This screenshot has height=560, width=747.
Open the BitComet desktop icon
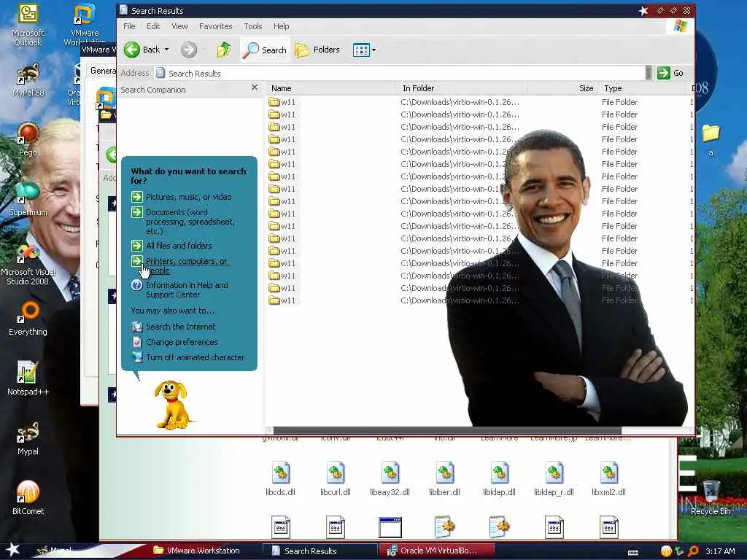28,498
